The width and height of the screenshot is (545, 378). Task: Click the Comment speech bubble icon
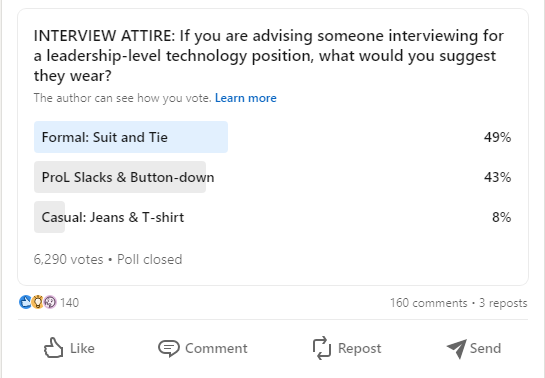(x=169, y=348)
